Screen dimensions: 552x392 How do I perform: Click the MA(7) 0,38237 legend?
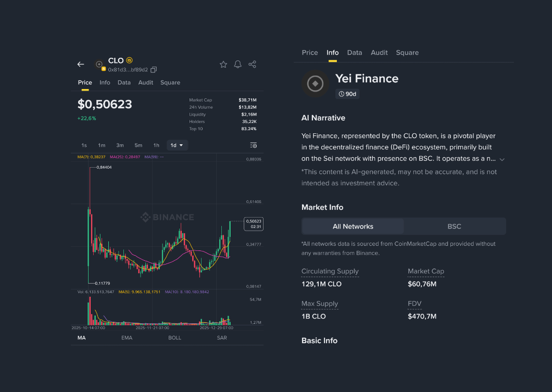(x=91, y=157)
